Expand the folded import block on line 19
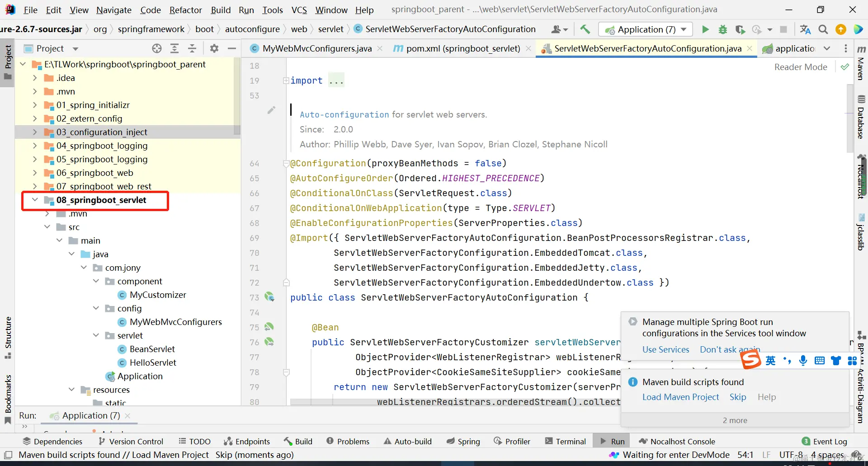This screenshot has width=868, height=466. click(286, 80)
